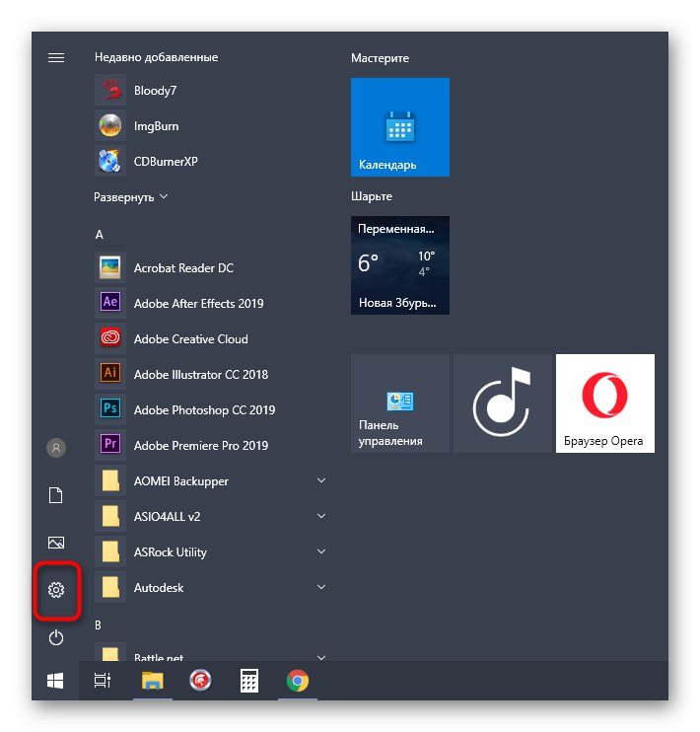
Task: Click the Мастерите group title
Action: [380, 58]
